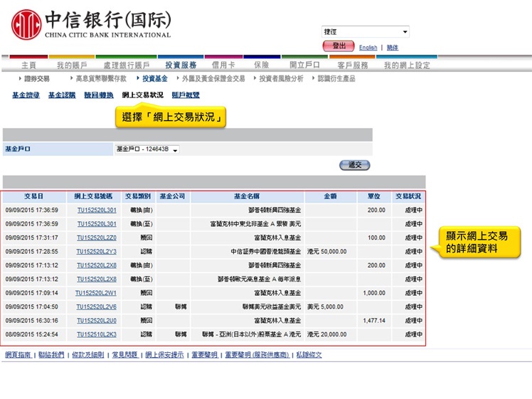Open the 聯絡我們 footer link

point(51,355)
